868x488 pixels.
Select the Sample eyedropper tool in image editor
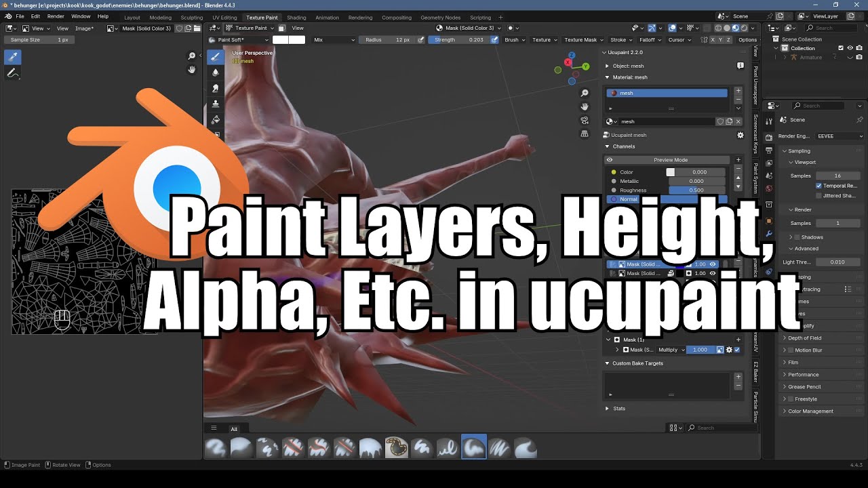point(12,57)
